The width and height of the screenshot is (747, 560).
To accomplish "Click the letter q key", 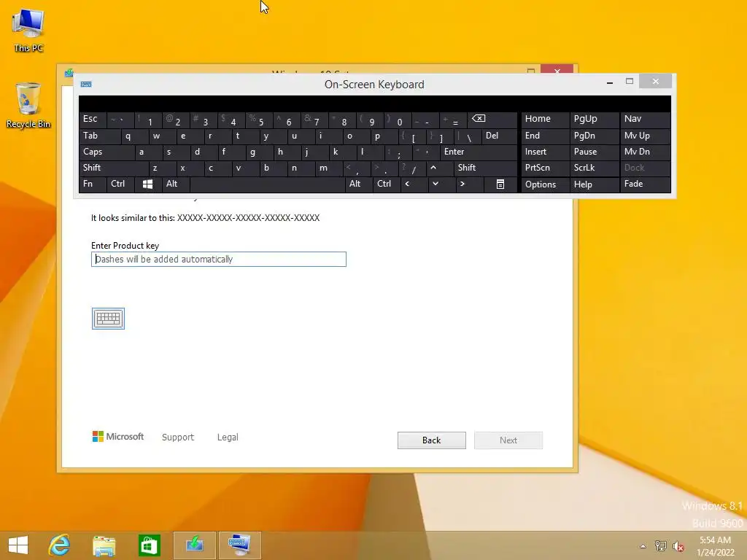I will tap(135, 136).
